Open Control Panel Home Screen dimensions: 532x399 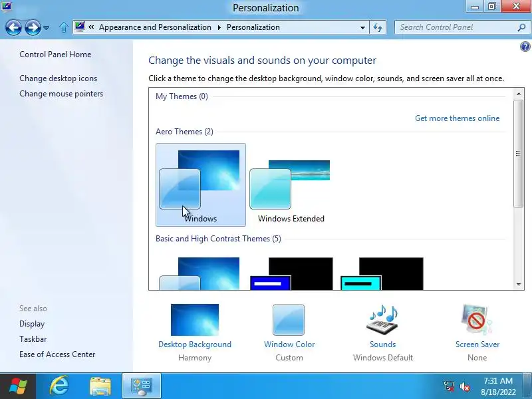tap(55, 55)
